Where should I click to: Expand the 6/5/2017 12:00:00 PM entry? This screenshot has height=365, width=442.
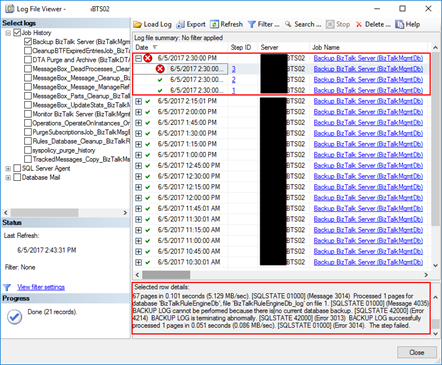click(138, 198)
